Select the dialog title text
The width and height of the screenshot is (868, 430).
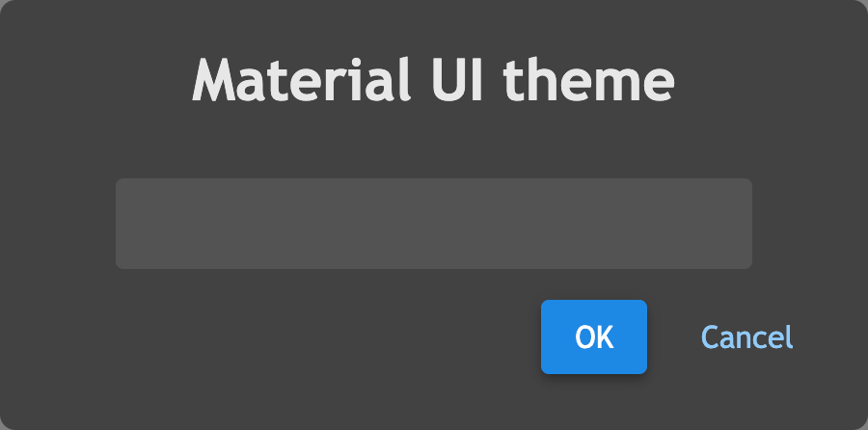tap(433, 80)
